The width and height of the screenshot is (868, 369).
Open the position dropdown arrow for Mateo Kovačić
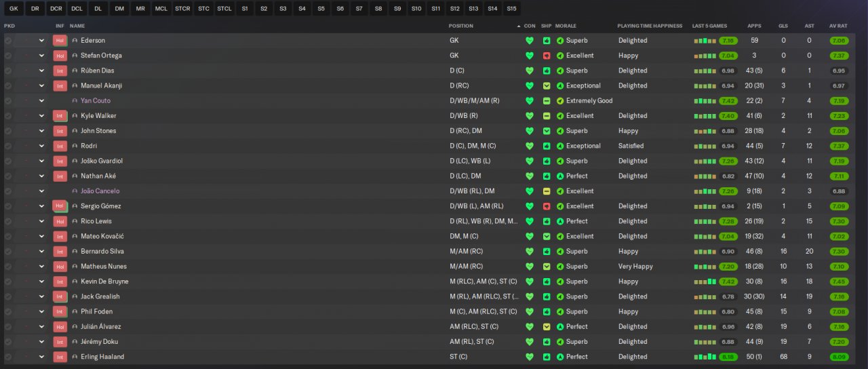click(x=41, y=237)
